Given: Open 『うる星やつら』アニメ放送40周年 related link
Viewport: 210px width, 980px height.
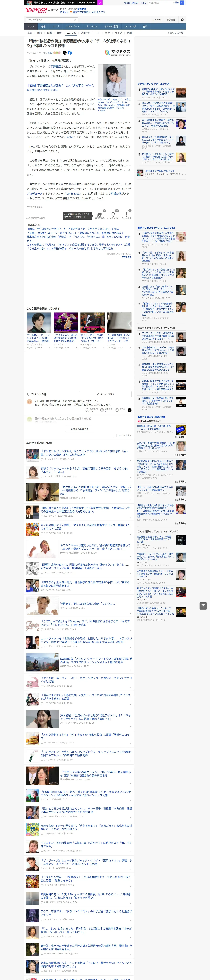Looking at the screenshot, I should (x=70, y=248).
